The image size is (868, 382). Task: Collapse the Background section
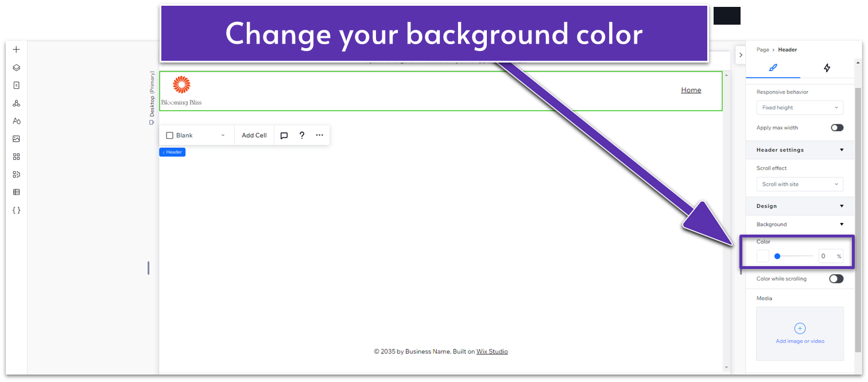point(842,224)
